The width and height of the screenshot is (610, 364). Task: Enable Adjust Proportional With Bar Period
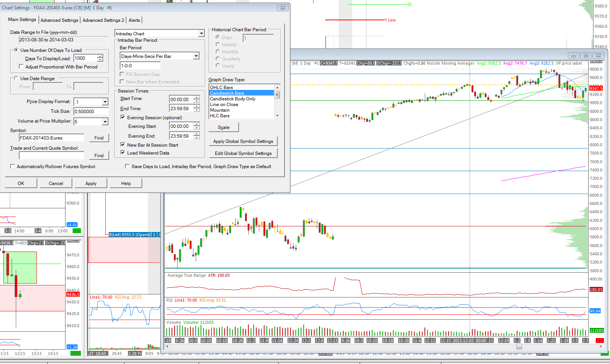pos(21,67)
